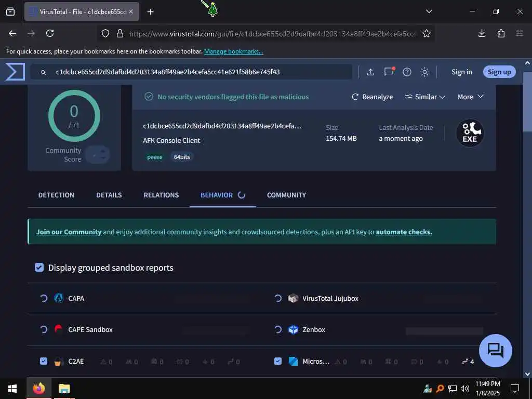
Task: Open the Firefox extensions icon
Action: (x=501, y=33)
